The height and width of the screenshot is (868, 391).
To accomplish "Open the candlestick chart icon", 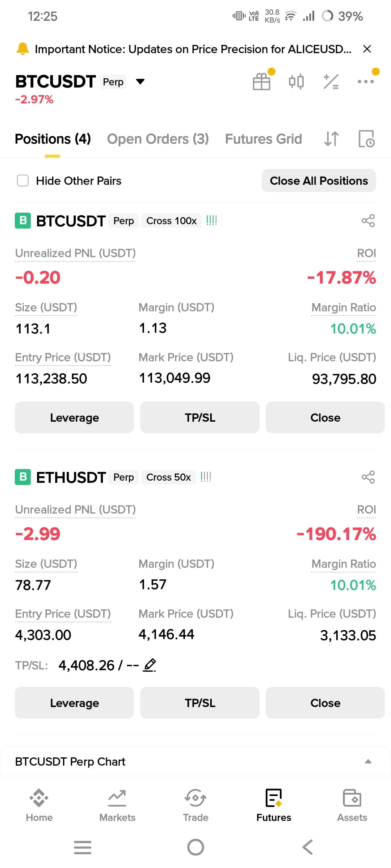I will 296,81.
